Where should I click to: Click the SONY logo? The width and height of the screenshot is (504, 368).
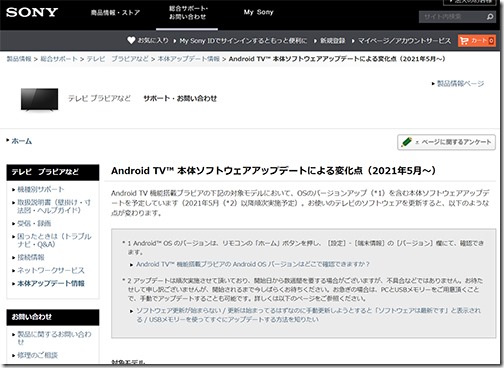pos(32,12)
